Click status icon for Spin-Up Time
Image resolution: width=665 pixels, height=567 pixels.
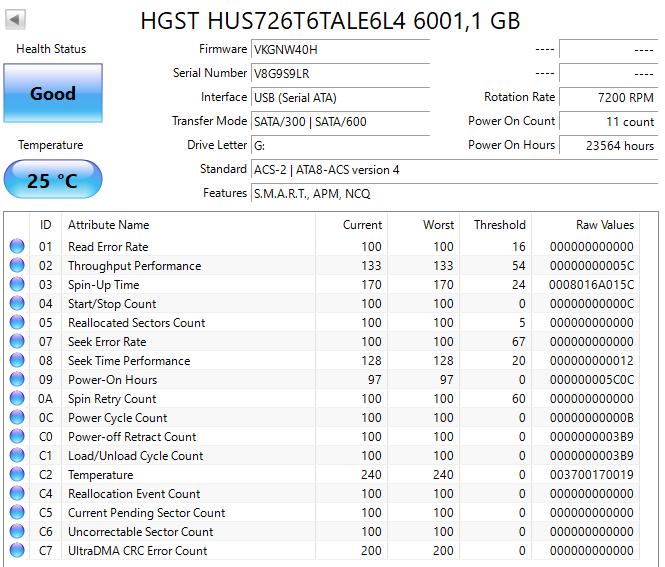click(x=17, y=285)
